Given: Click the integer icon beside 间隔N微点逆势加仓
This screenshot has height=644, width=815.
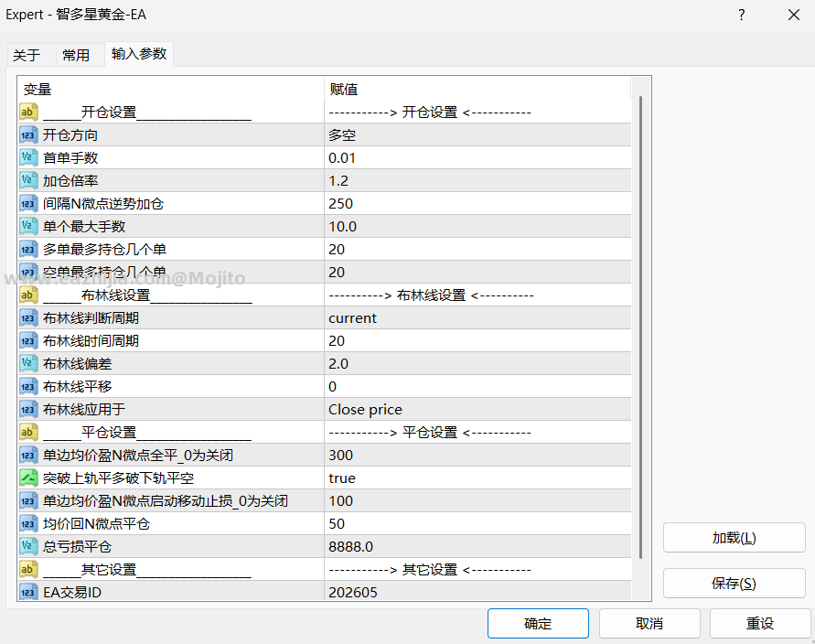Looking at the screenshot, I should tap(28, 204).
